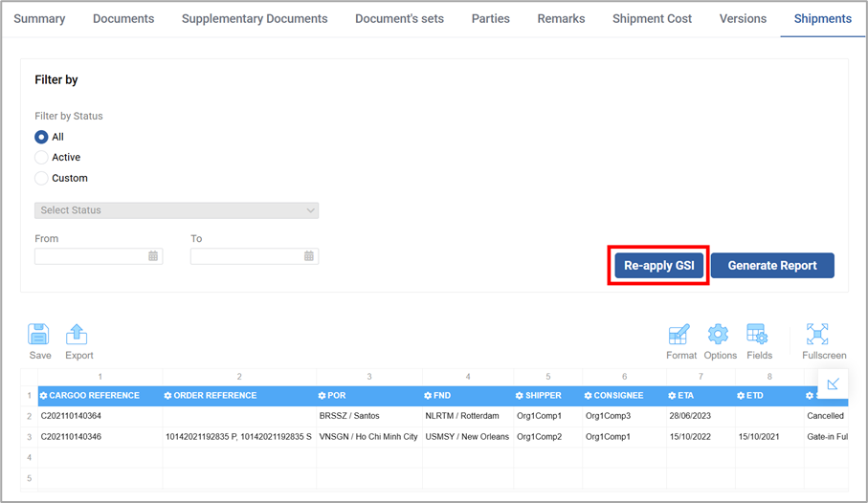Open the From date calendar icon
This screenshot has width=868, height=503.
(x=153, y=256)
